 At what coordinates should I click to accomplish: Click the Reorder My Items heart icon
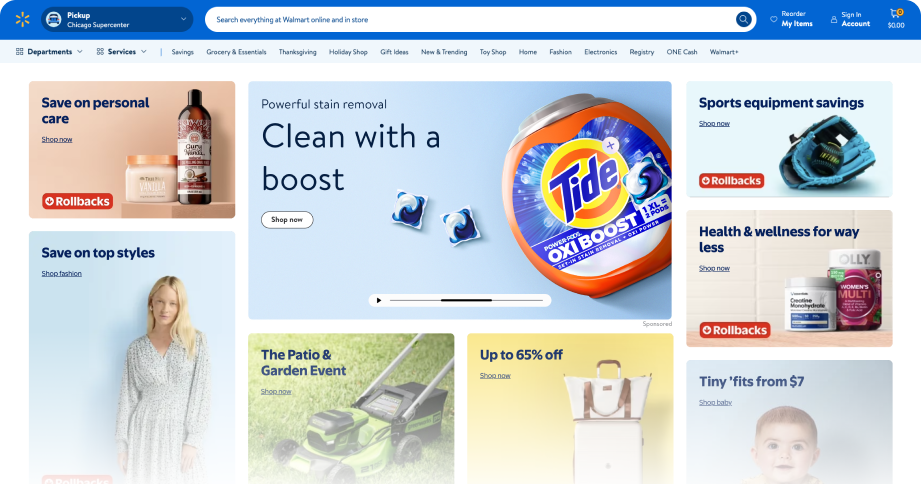coord(774,19)
